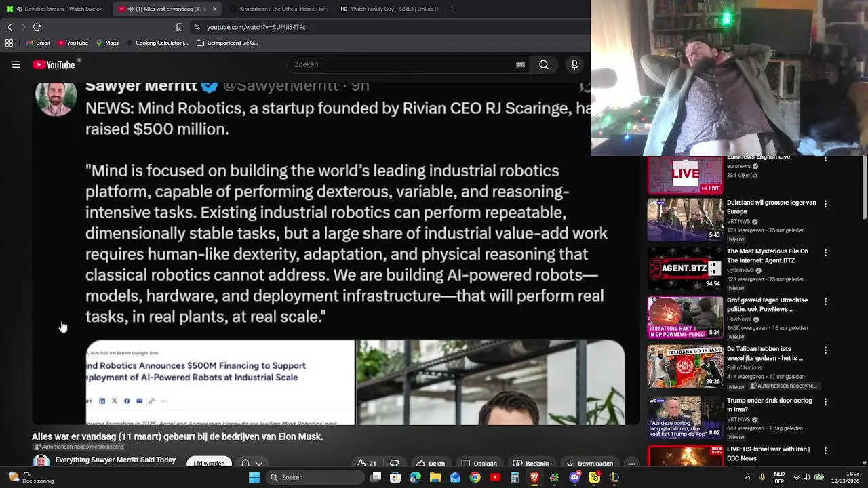Screen dimensions: 868x488
Task: Open options menu for Trump onder druk video
Action: click(x=825, y=401)
